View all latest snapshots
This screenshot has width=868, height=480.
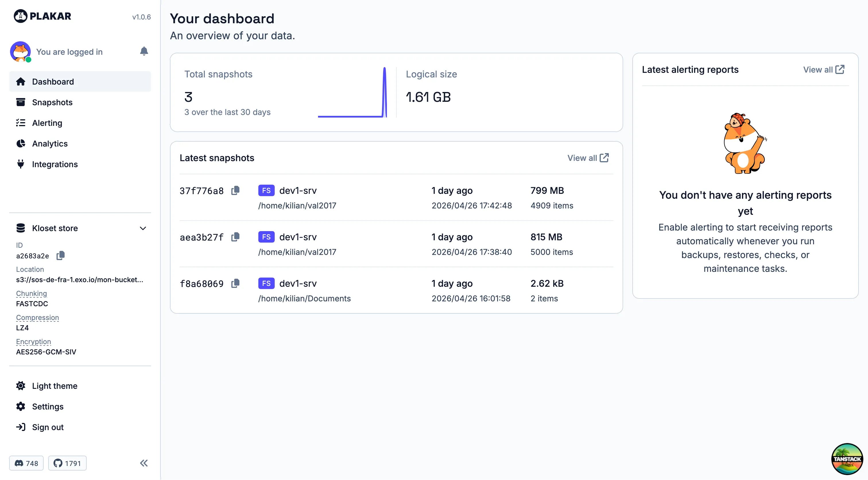point(588,158)
